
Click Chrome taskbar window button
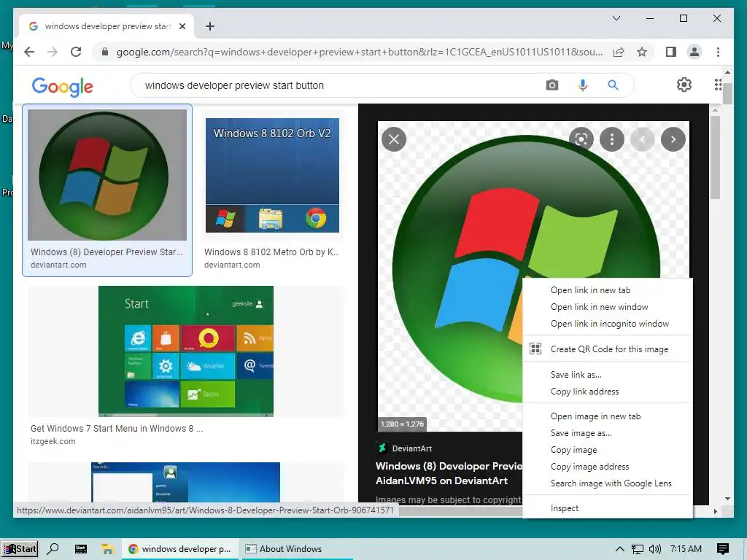179,548
